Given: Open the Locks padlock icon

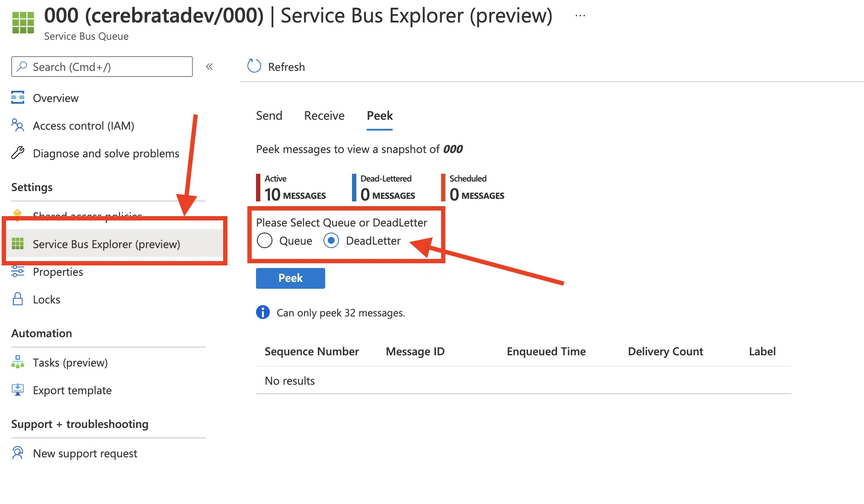Looking at the screenshot, I should click(x=18, y=299).
